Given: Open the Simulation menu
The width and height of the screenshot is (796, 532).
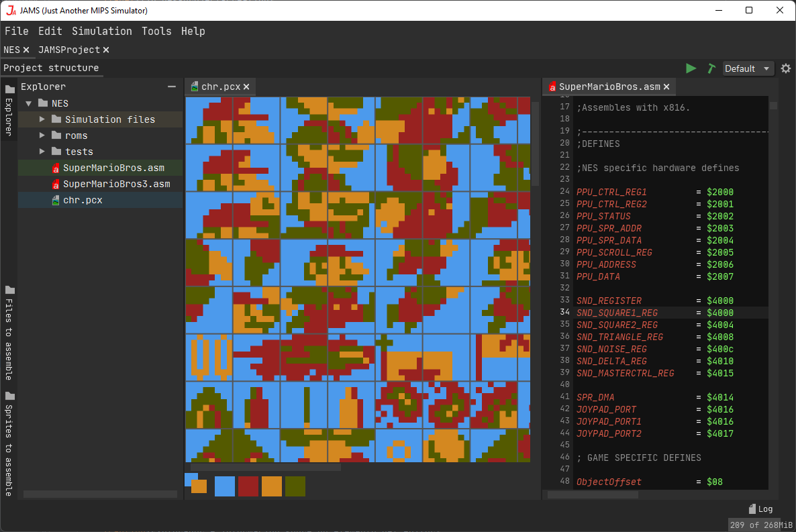Looking at the screenshot, I should coord(102,31).
